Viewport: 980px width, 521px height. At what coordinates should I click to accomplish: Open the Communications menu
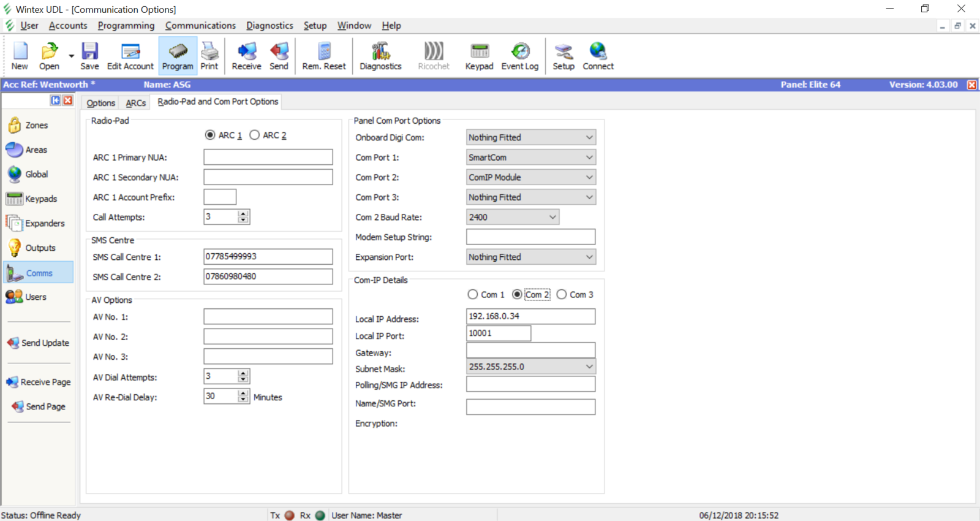200,26
